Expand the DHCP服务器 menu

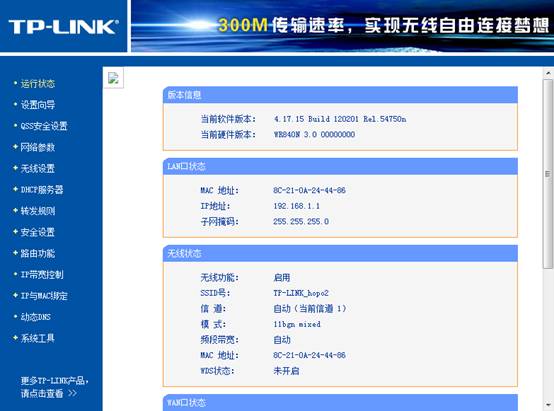point(42,190)
